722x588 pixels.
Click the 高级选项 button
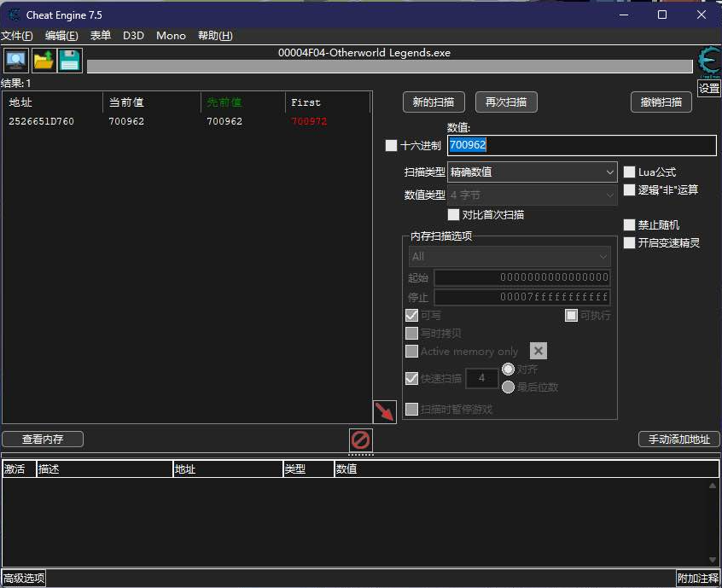point(24,578)
